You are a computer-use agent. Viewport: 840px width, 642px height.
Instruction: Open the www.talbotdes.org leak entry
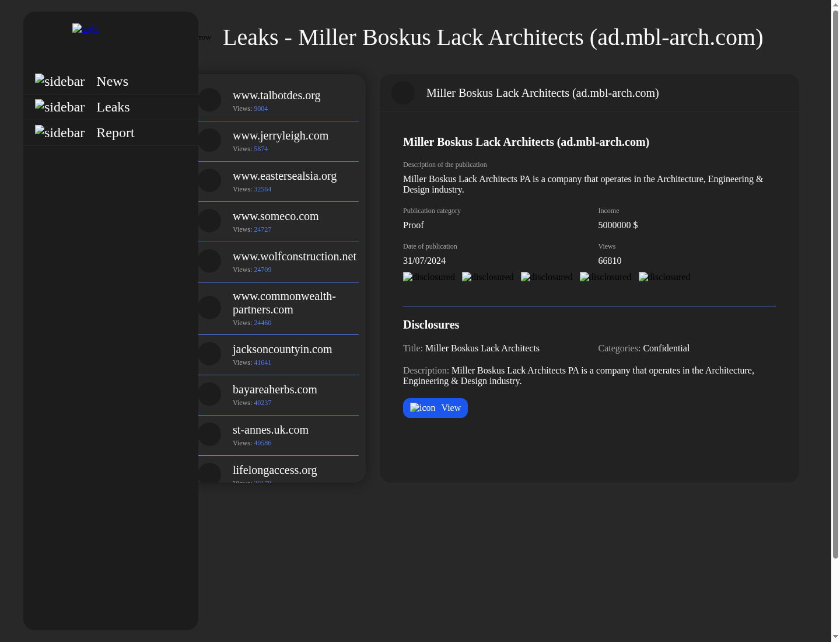click(278, 101)
